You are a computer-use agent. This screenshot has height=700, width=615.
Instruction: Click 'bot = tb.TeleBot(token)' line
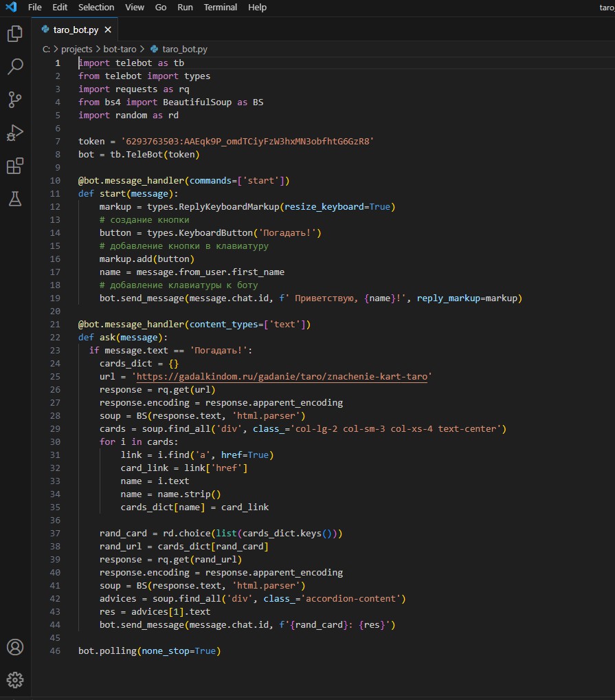coord(139,155)
